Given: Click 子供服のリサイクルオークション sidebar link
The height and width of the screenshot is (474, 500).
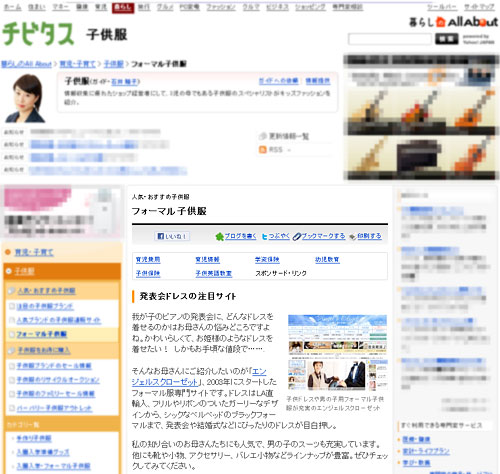Looking at the screenshot, I should [x=58, y=380].
